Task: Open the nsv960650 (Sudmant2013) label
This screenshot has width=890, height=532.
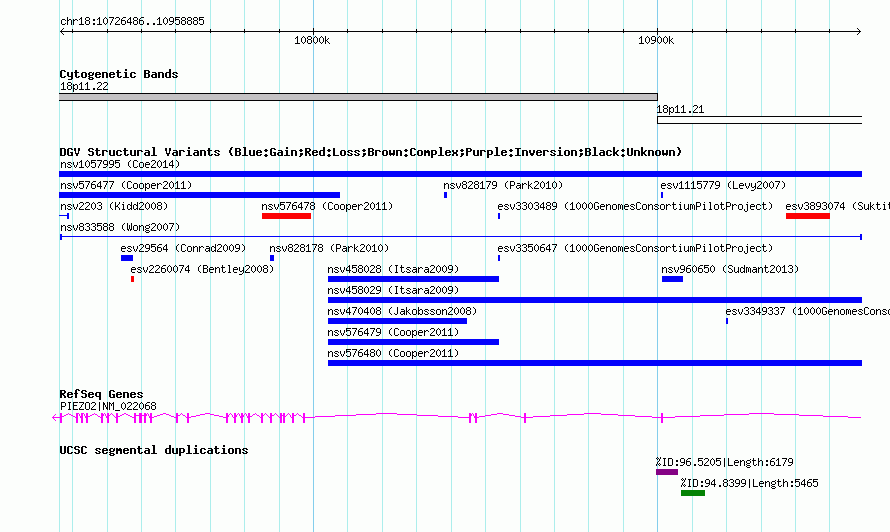Action: 730,269
